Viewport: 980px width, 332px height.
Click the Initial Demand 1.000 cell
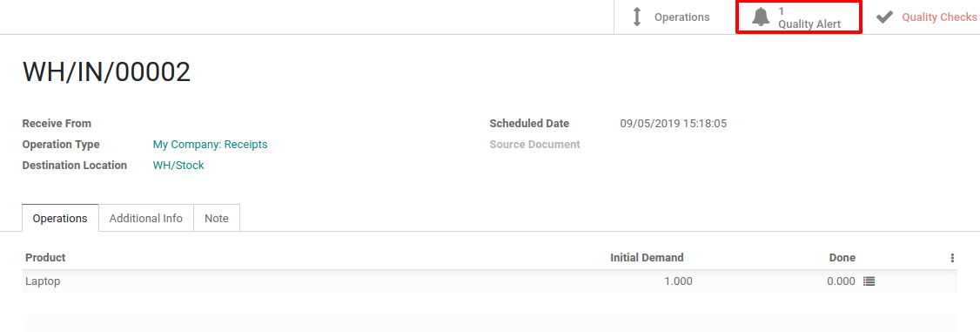pyautogui.click(x=678, y=281)
